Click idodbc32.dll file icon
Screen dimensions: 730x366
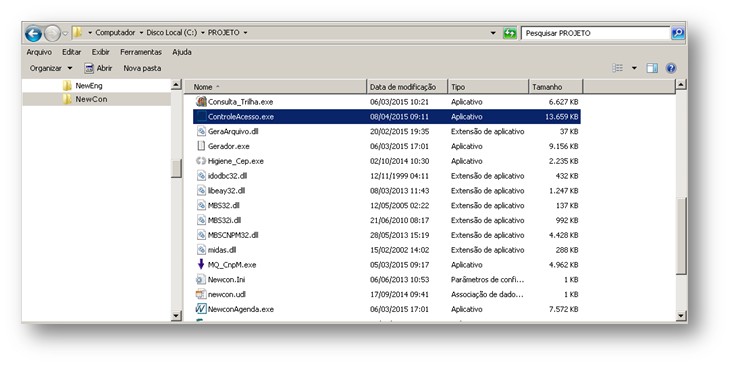pos(201,176)
